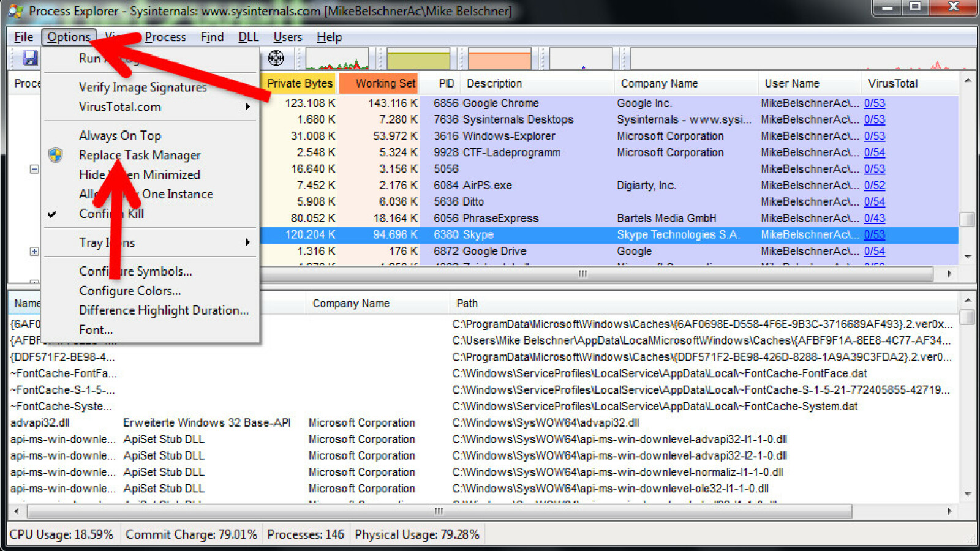This screenshot has width=980, height=551.
Task: Open the orange physical memory graph
Action: coord(499,59)
